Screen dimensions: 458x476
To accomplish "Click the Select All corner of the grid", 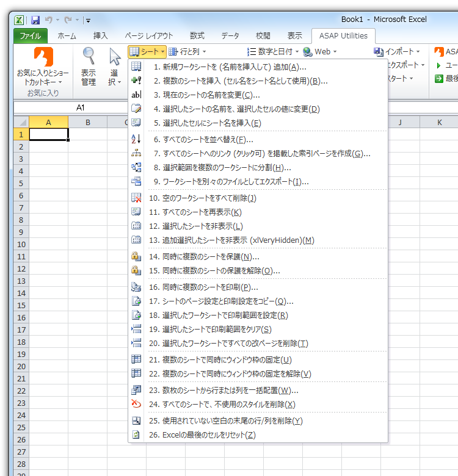I will [x=21, y=122].
